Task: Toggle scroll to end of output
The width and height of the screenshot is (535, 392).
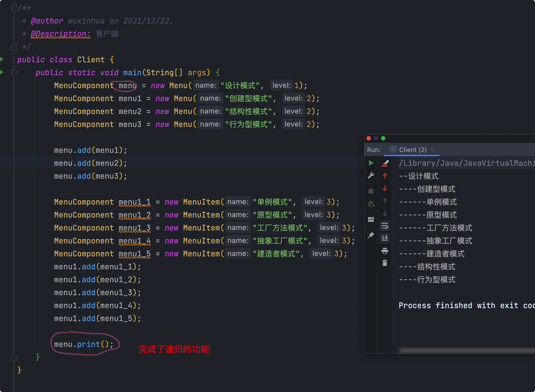Action: pos(385,238)
